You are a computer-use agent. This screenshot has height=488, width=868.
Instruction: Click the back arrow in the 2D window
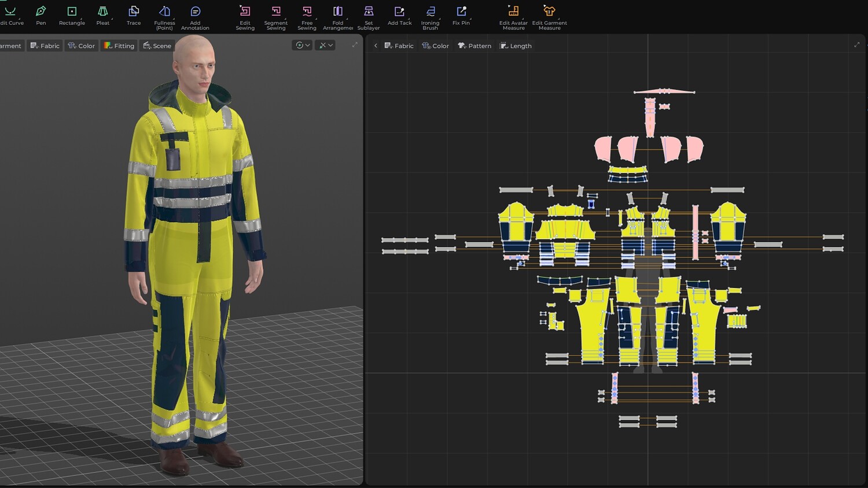[x=376, y=46]
